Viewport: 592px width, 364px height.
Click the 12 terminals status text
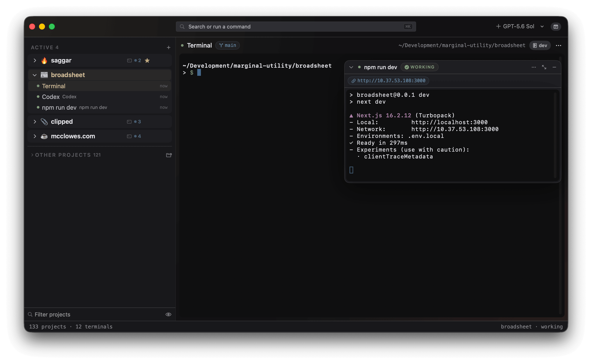pos(94,327)
